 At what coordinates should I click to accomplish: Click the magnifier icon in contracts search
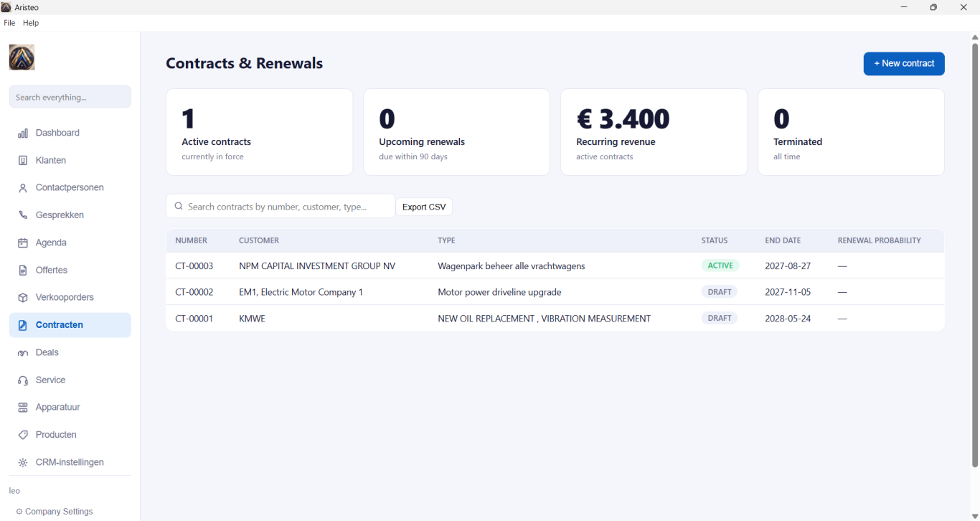click(x=179, y=206)
